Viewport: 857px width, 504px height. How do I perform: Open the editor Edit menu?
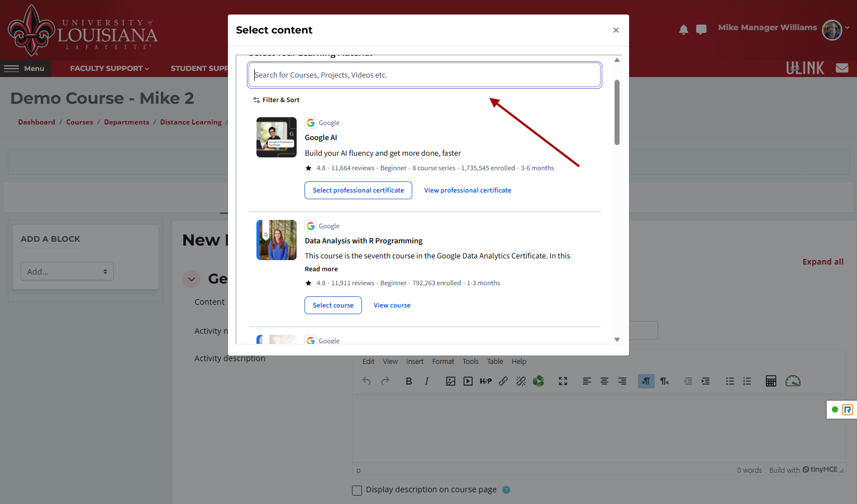pyautogui.click(x=369, y=362)
